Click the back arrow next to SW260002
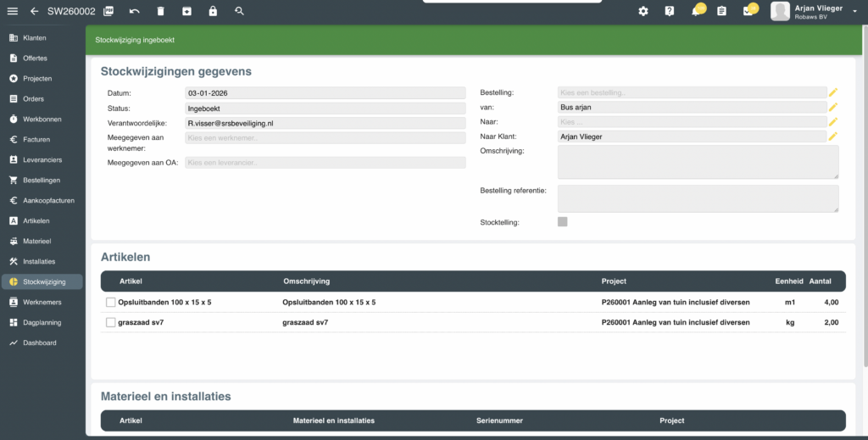Viewport: 868px width, 440px height. click(x=35, y=11)
